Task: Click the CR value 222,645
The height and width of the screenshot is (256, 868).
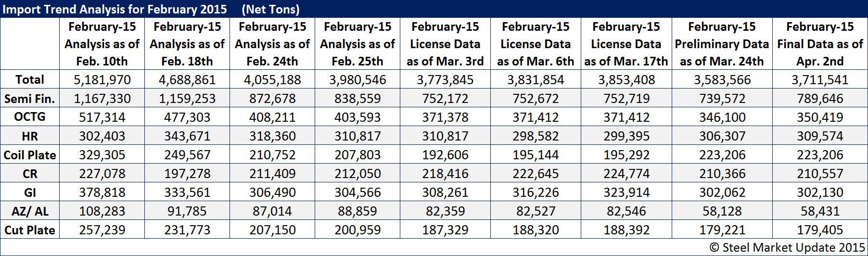Action: [536, 174]
